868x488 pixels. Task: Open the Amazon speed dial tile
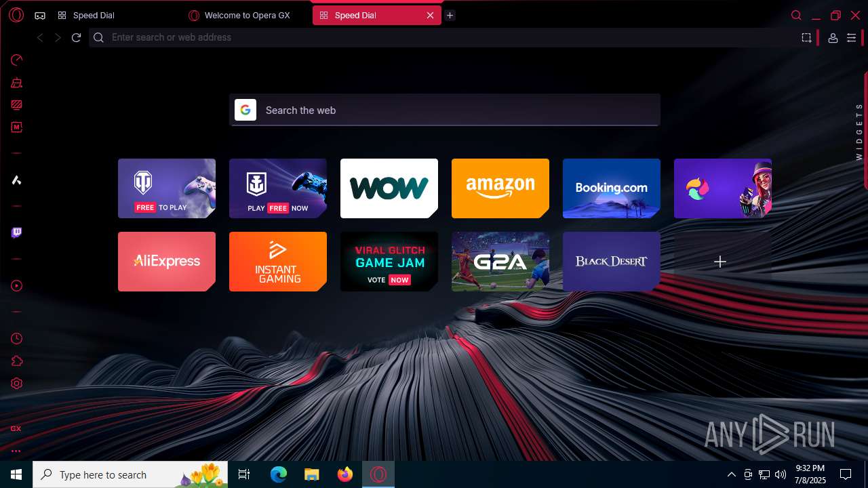[500, 188]
